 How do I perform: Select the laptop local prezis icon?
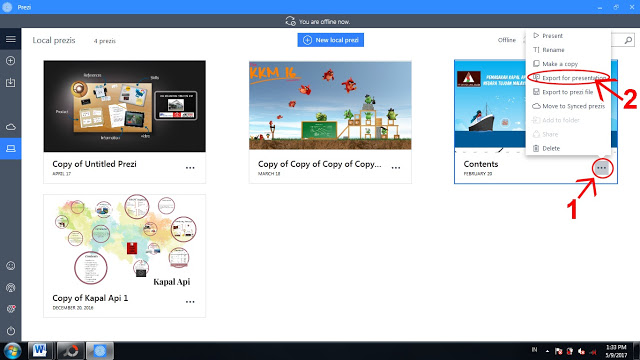click(x=11, y=149)
